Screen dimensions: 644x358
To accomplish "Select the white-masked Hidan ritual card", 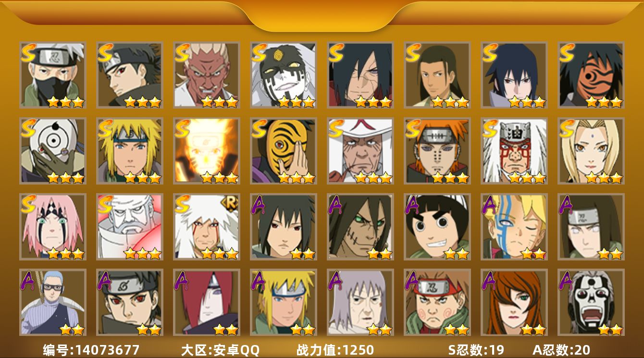I will [591, 302].
